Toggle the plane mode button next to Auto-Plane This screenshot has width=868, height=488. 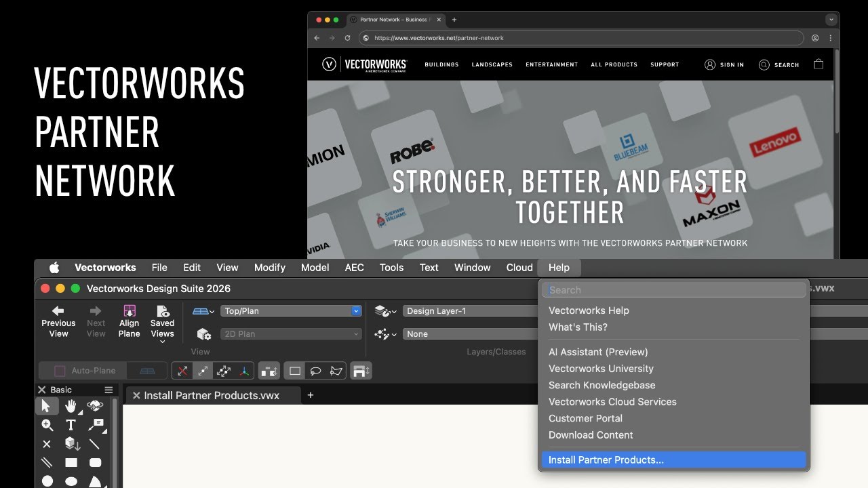click(x=146, y=371)
